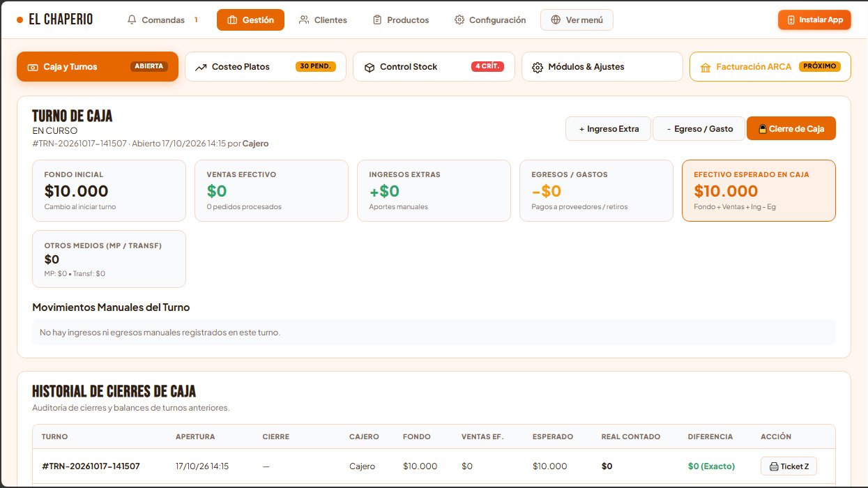Click the Instalar App button
Screen dimensions: 868x488
point(814,20)
